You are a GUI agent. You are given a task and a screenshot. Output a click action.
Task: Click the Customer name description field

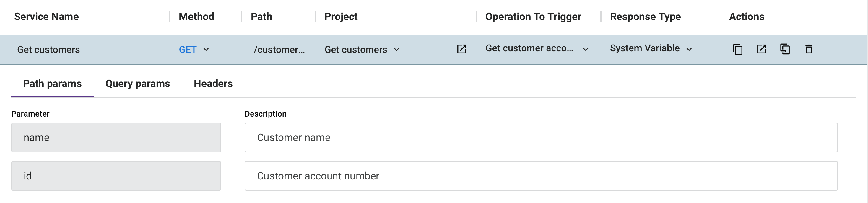(x=541, y=138)
